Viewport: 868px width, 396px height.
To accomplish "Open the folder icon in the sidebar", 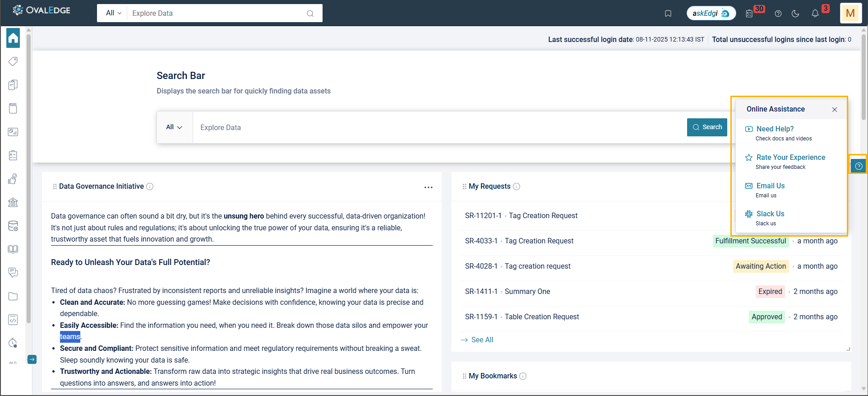I will point(13,296).
